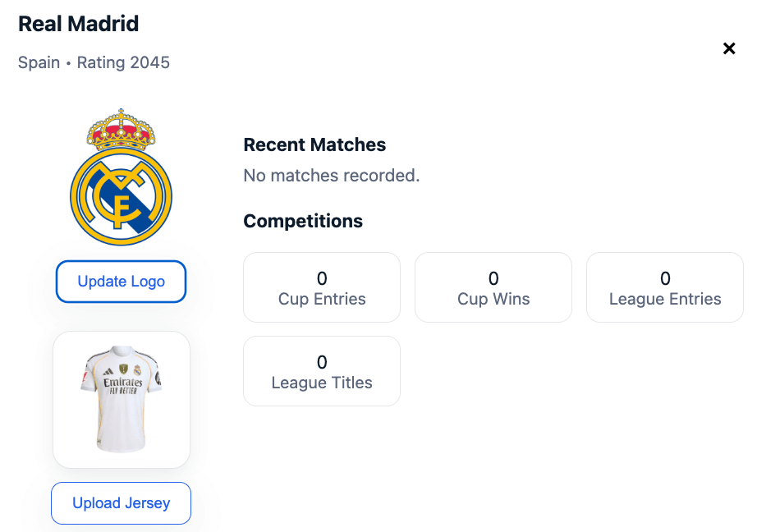757x532 pixels.
Task: Click the Competitions section heading
Action: [x=303, y=221]
